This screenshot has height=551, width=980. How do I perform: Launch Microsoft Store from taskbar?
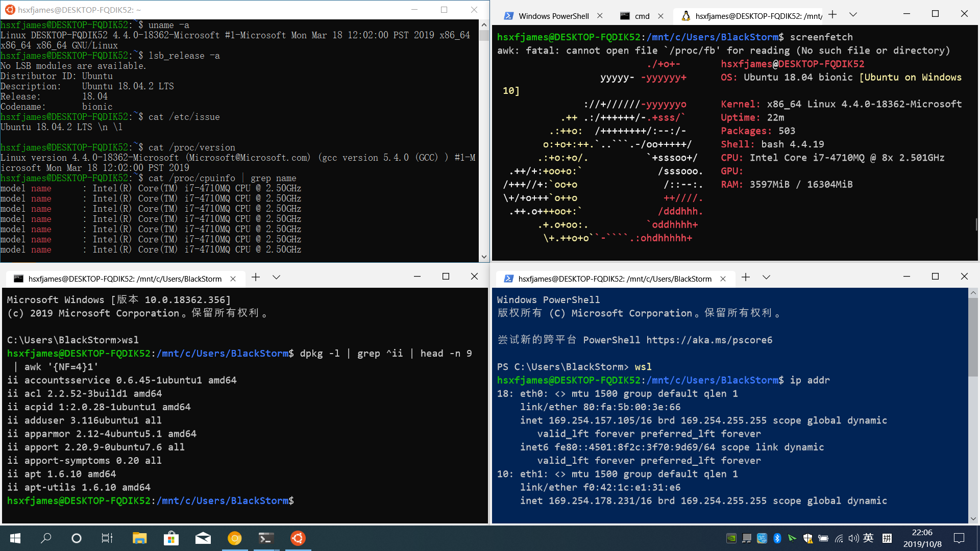[x=171, y=538]
